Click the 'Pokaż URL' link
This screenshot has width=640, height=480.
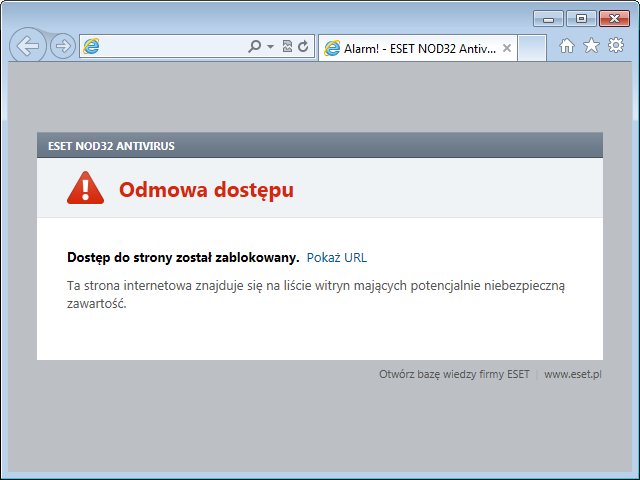(337, 258)
